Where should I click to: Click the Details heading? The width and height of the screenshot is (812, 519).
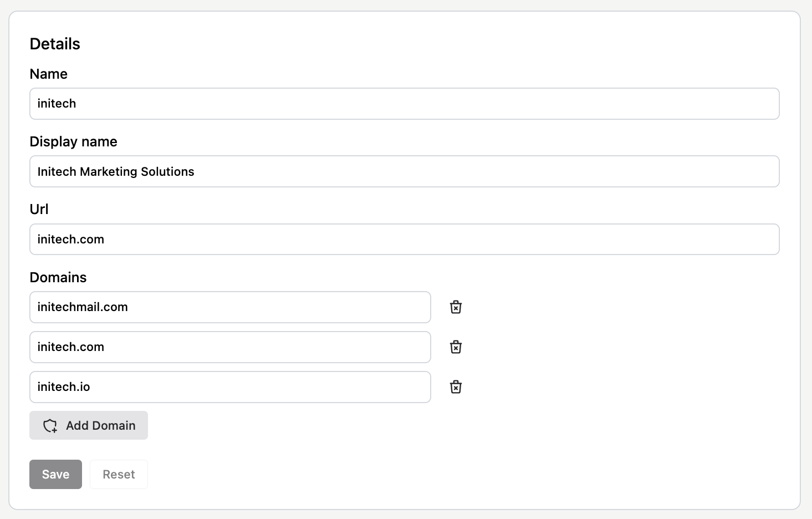55,44
